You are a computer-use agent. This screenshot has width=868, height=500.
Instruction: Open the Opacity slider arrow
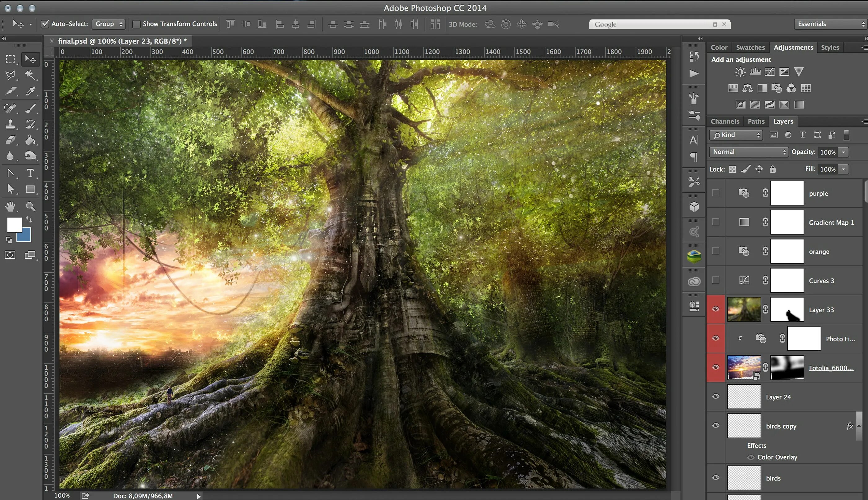click(x=843, y=152)
